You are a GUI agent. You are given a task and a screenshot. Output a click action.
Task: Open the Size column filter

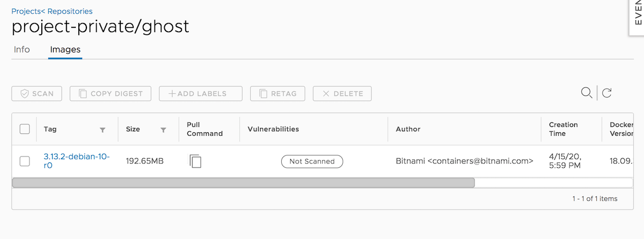(x=163, y=130)
